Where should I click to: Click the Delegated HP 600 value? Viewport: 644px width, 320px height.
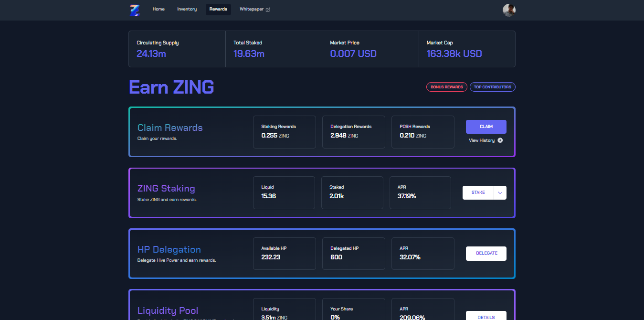click(x=336, y=257)
